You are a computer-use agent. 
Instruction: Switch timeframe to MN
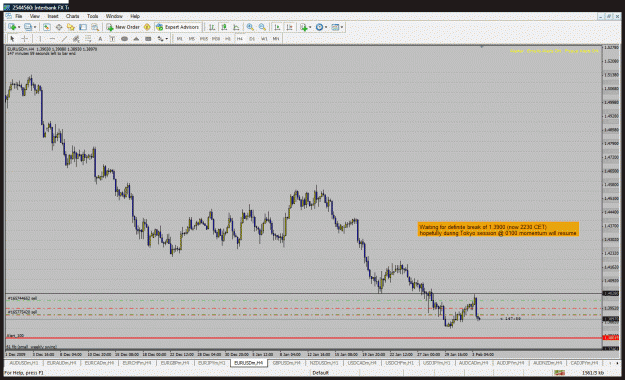tap(276, 39)
